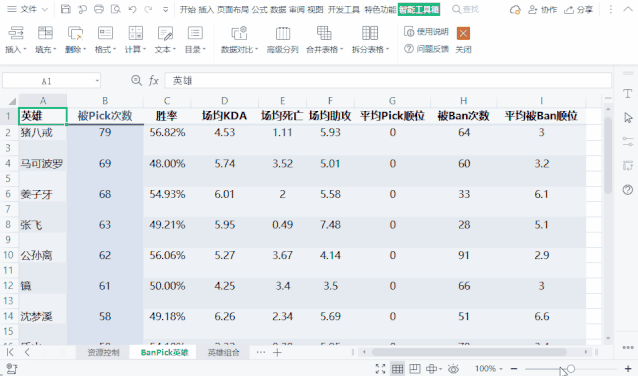The width and height of the screenshot is (638, 376).
Task: Open the zoom percentage 100% dropdown
Action: (489, 369)
